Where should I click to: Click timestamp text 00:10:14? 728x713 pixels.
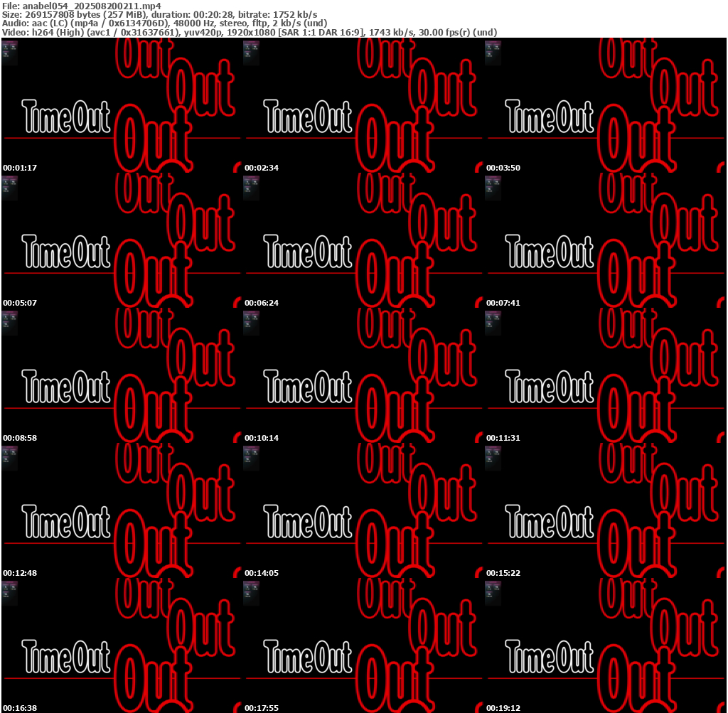262,438
